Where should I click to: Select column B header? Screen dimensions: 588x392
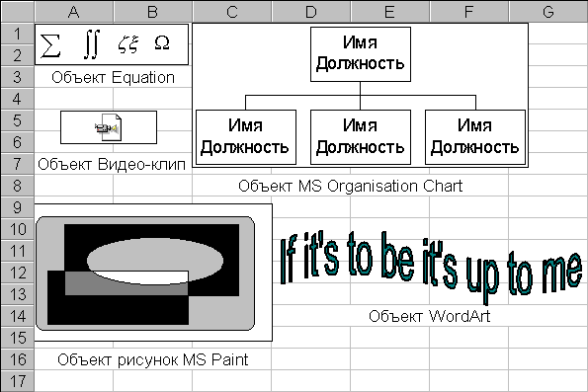click(152, 12)
